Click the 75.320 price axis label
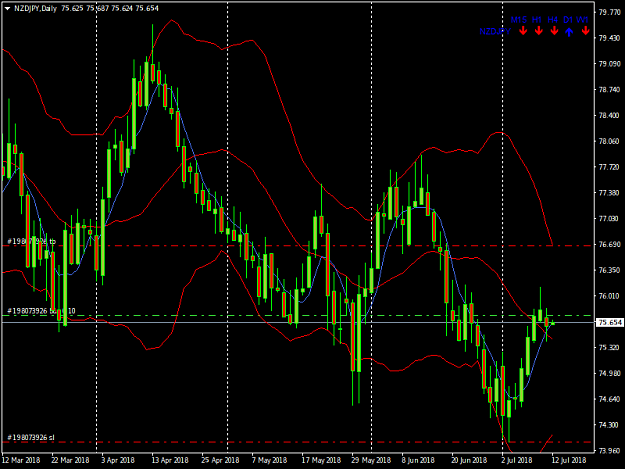The width and height of the screenshot is (625, 469). [609, 347]
